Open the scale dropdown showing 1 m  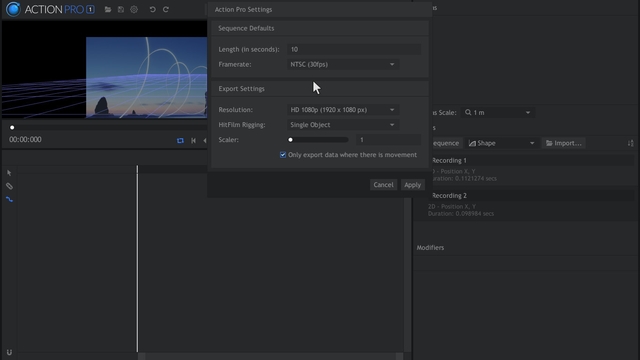[498, 113]
